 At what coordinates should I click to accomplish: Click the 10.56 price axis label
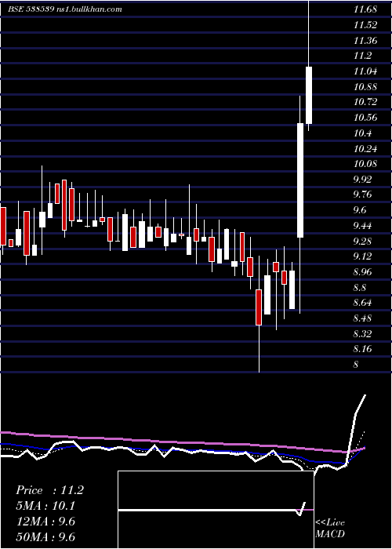point(365,118)
